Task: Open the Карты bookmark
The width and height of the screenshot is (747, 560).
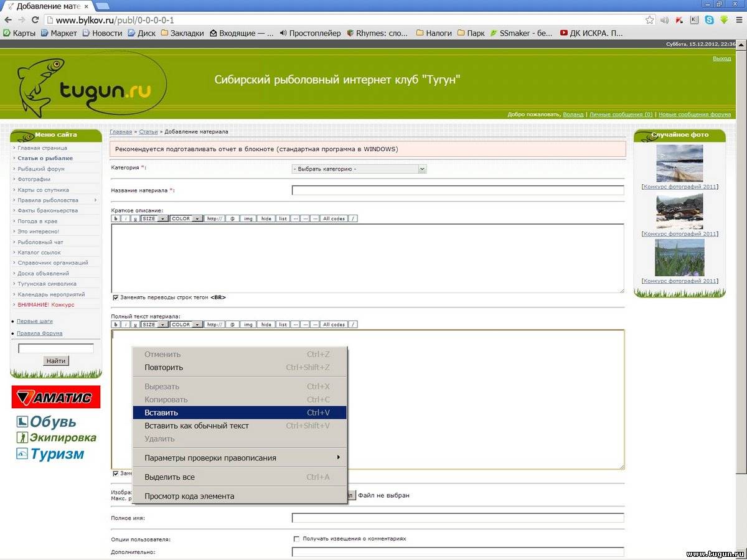Action: click(x=19, y=33)
